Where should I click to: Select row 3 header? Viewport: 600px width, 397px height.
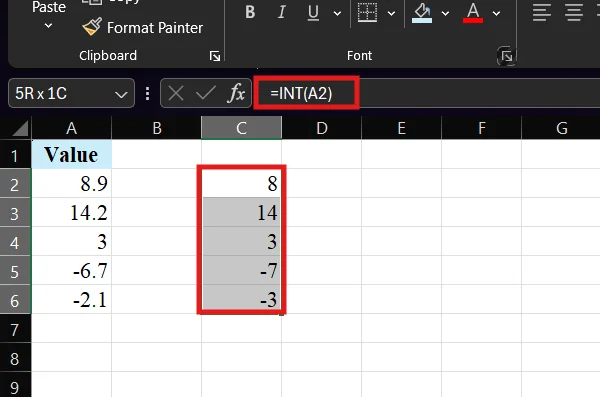pyautogui.click(x=15, y=213)
